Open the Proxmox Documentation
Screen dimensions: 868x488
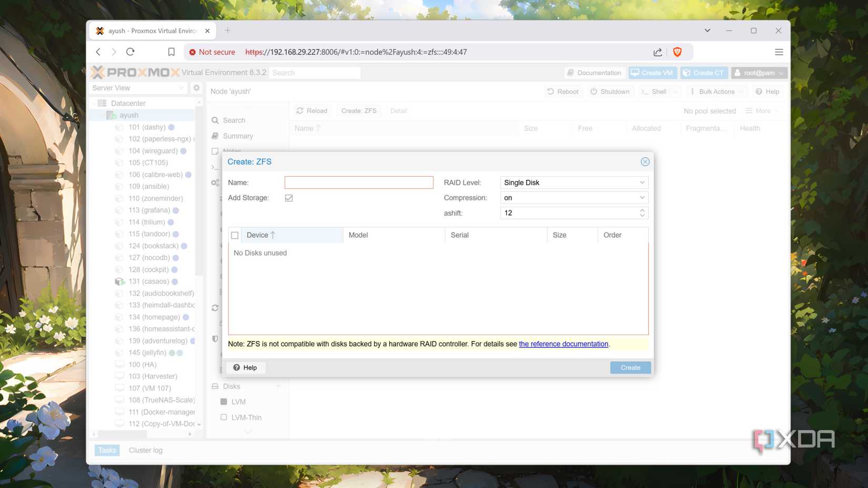tap(594, 73)
